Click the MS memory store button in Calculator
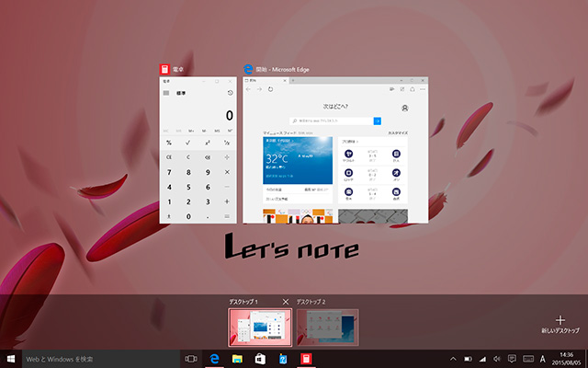 coord(217,131)
